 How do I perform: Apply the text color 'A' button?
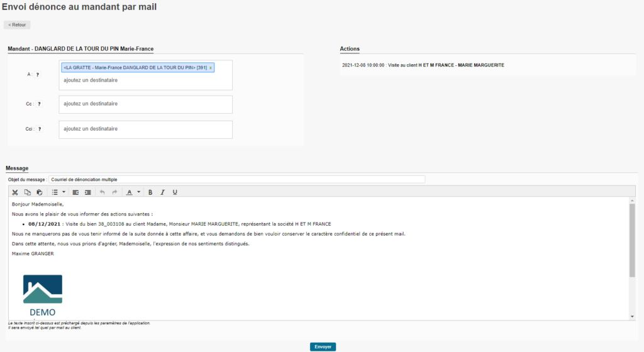click(130, 192)
